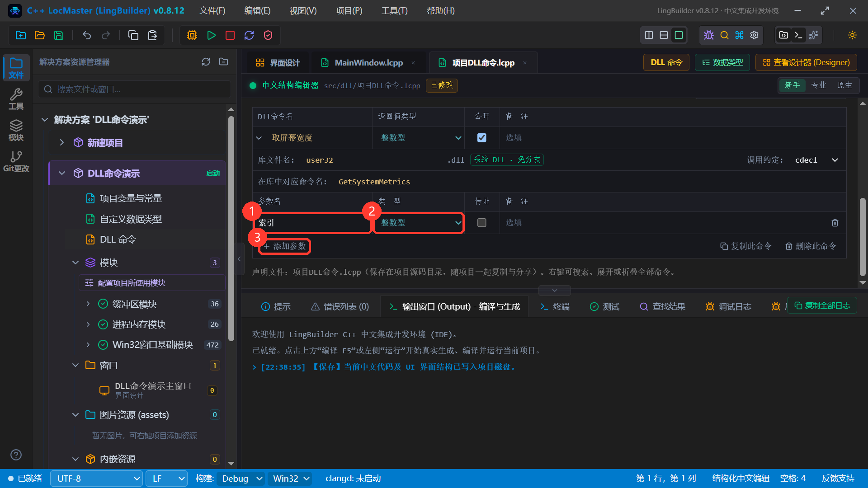868x488 pixels.
Task: Open the 返回值类型 整数型 dropdown
Action: click(x=419, y=138)
